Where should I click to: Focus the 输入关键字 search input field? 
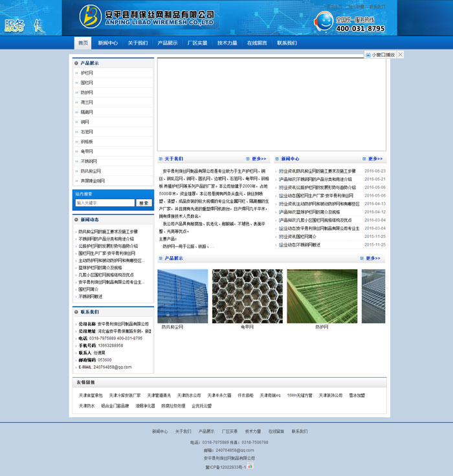105,203
